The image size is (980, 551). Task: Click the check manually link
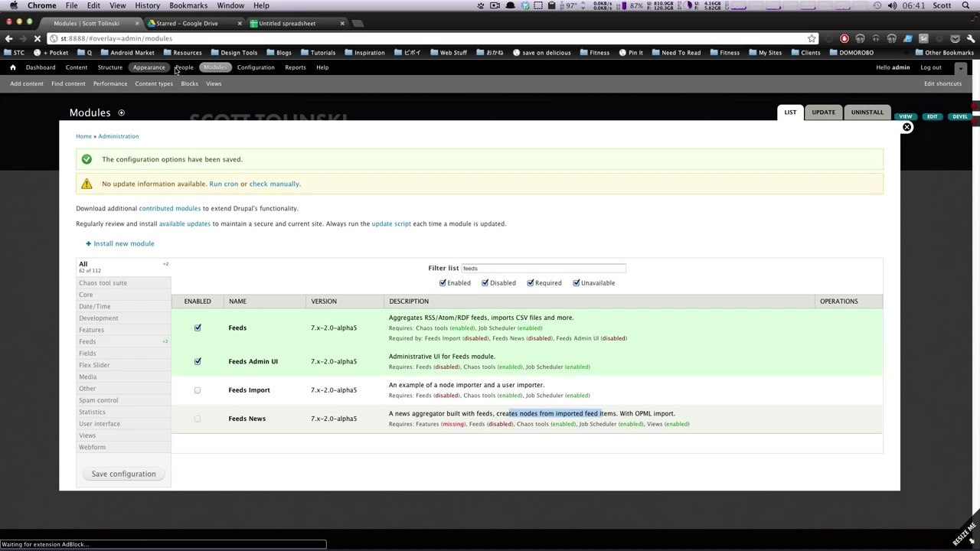274,184
